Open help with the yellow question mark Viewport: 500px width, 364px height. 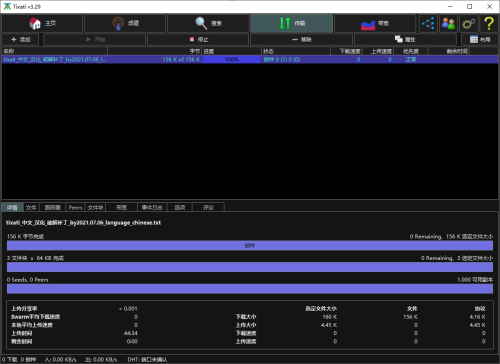[x=489, y=23]
